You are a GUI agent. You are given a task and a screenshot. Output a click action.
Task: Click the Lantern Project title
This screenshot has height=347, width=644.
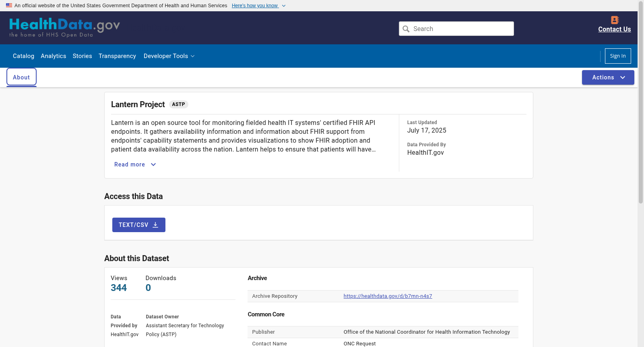coord(138,104)
